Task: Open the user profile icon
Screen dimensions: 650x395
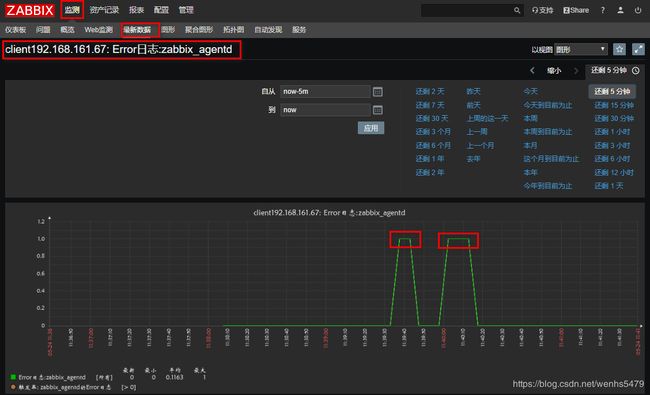Action: [621, 10]
